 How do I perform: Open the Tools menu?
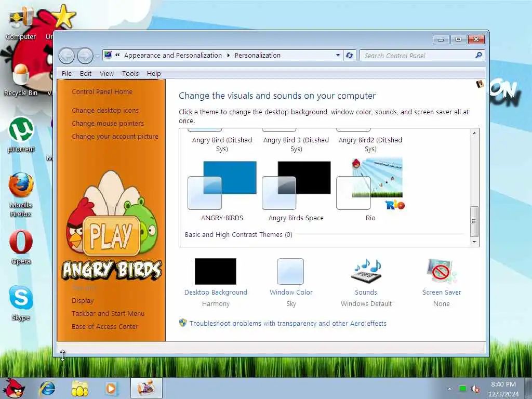click(130, 74)
